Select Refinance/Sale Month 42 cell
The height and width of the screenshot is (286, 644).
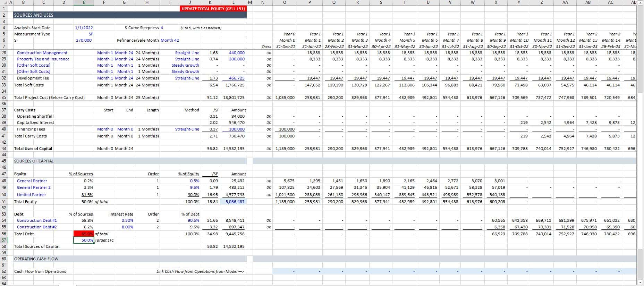pyautogui.click(x=170, y=40)
